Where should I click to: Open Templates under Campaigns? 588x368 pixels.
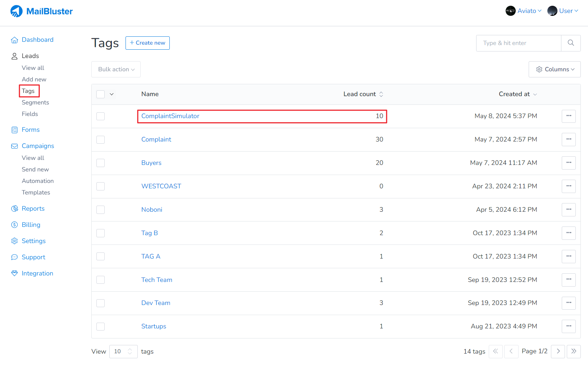[36, 193]
